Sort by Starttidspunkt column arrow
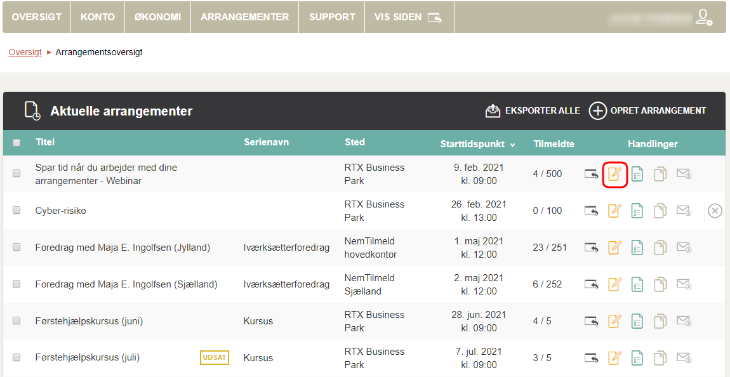Screen dimensions: 730x377 [x=513, y=145]
